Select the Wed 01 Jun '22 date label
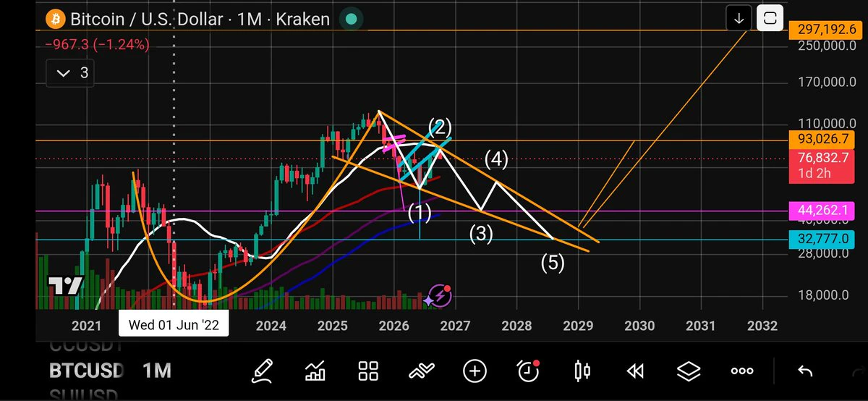868x401 pixels. tap(174, 325)
